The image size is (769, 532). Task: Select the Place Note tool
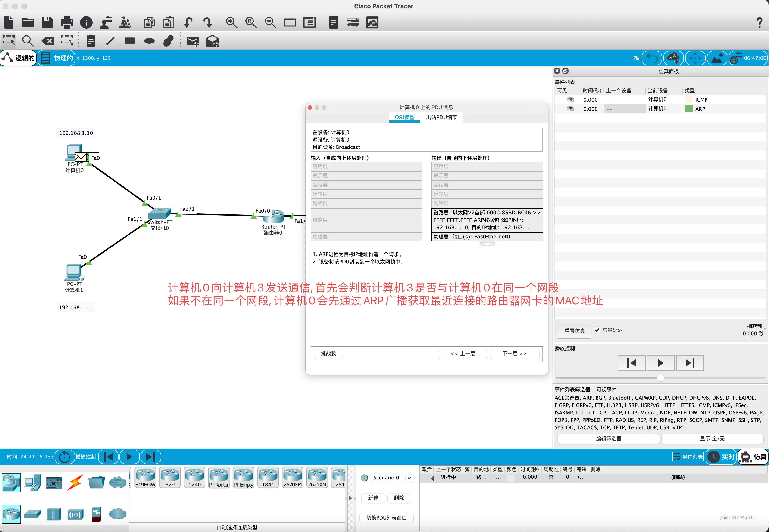click(91, 41)
